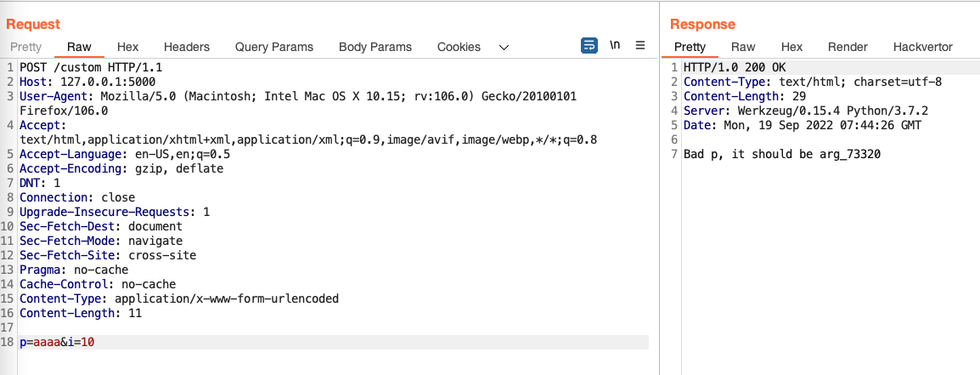The height and width of the screenshot is (375, 980).
Task: Click the request body line p=aaaa&i=10
Action: tap(63, 342)
